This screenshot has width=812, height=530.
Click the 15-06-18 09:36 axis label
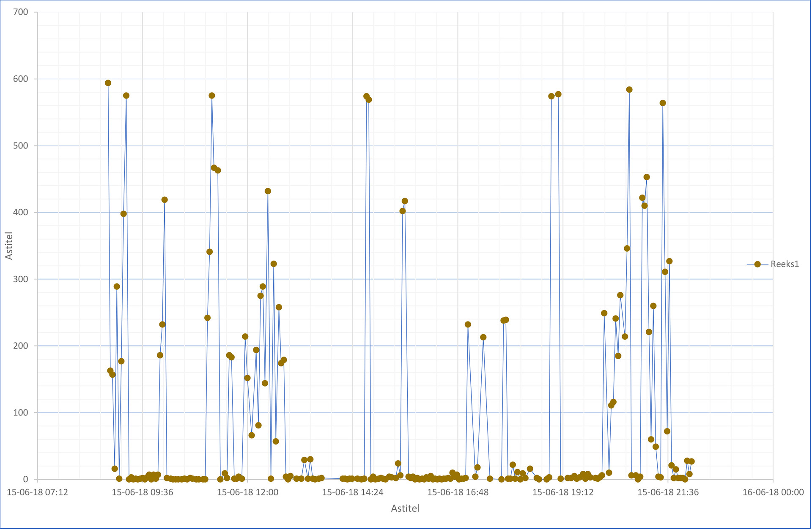[143, 493]
